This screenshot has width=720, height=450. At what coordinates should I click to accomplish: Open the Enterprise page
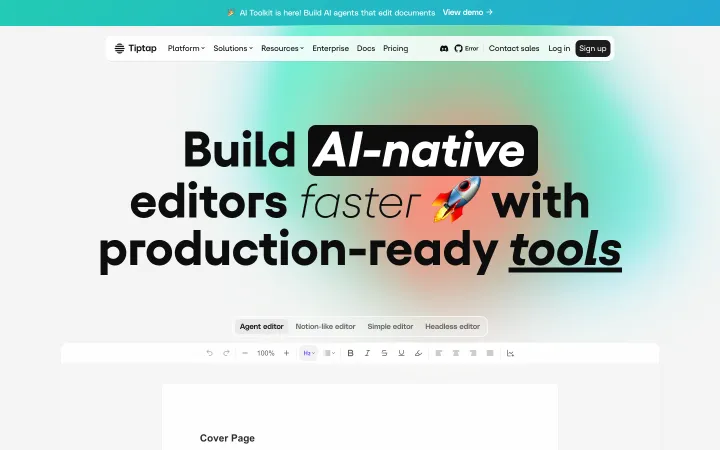tap(331, 48)
